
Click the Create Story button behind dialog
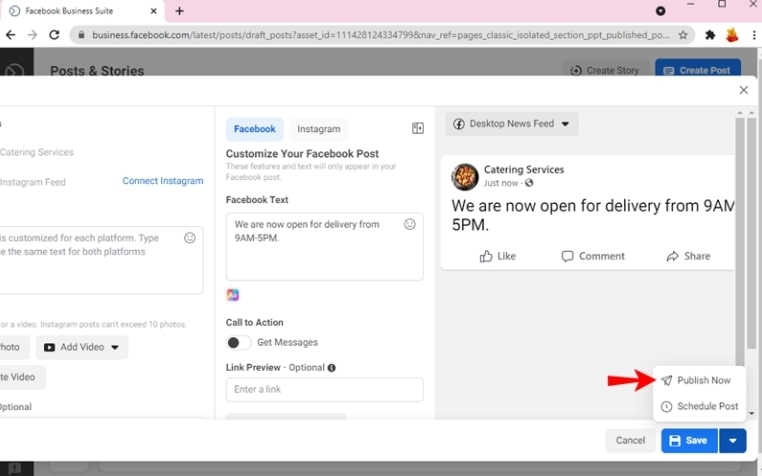(606, 69)
